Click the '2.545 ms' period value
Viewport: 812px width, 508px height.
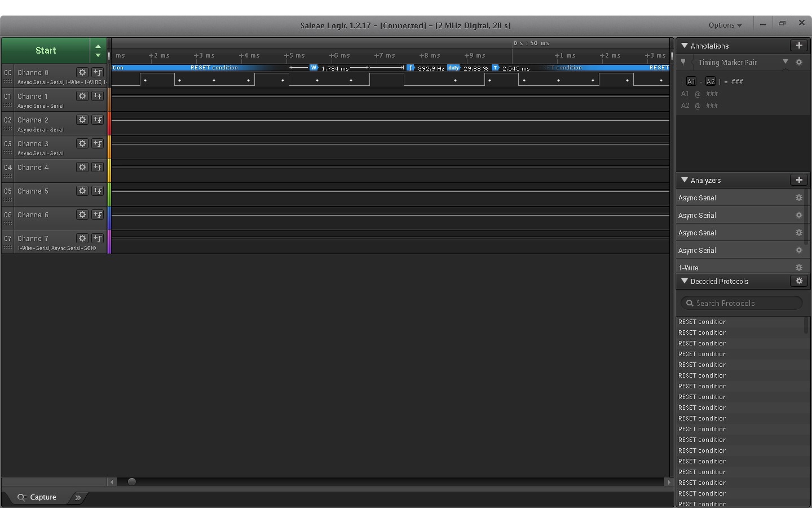[516, 68]
